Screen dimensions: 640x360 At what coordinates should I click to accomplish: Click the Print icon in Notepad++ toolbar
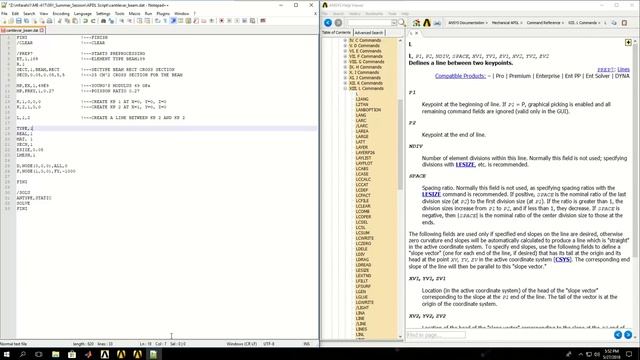pos(50,21)
